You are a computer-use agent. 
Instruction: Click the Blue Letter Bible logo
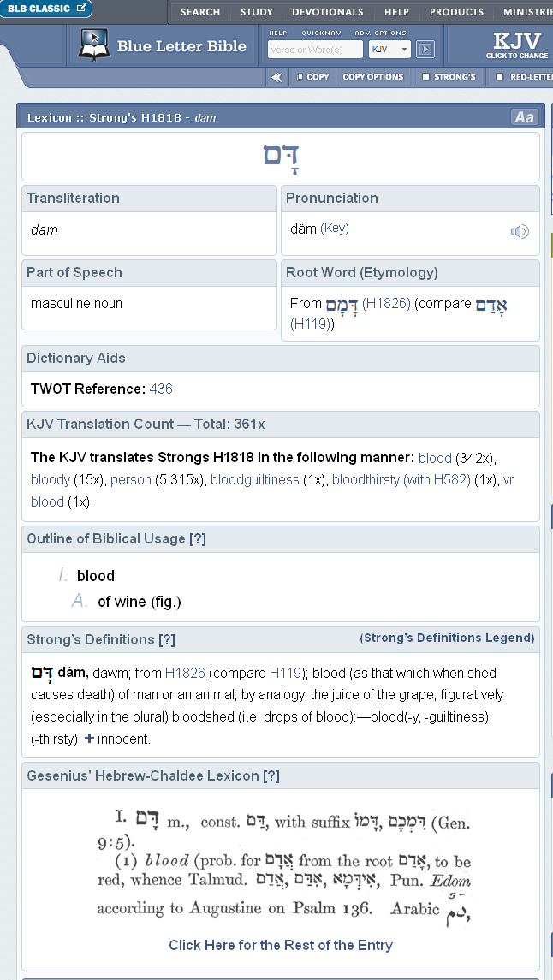(163, 46)
